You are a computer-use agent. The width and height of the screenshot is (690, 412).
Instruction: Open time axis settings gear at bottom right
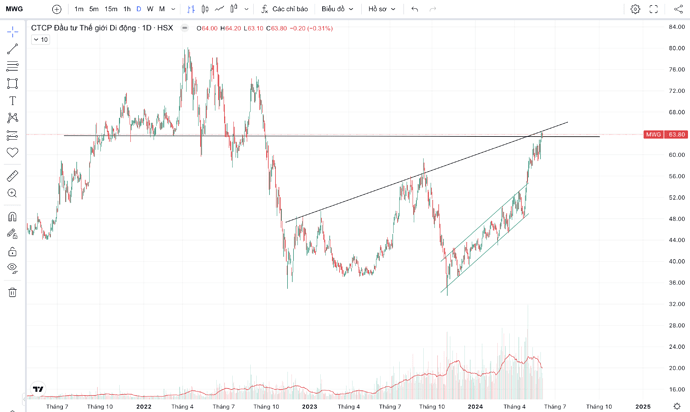(677, 406)
